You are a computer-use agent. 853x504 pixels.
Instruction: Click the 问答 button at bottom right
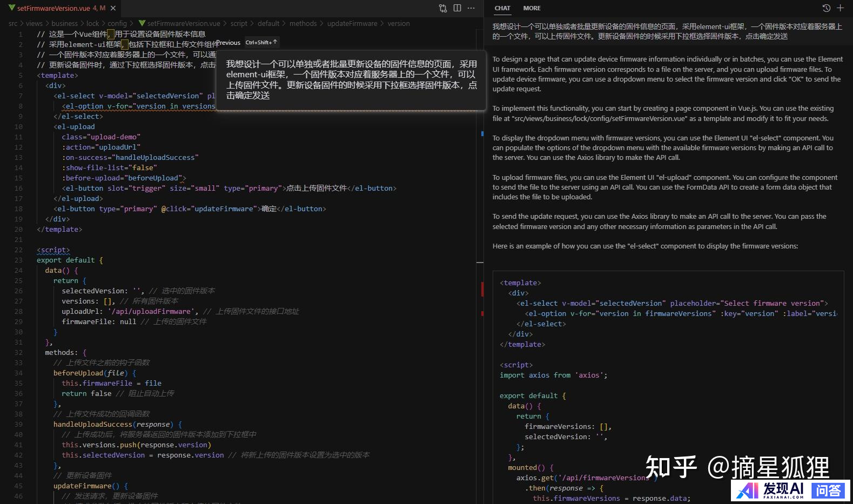[x=828, y=490]
